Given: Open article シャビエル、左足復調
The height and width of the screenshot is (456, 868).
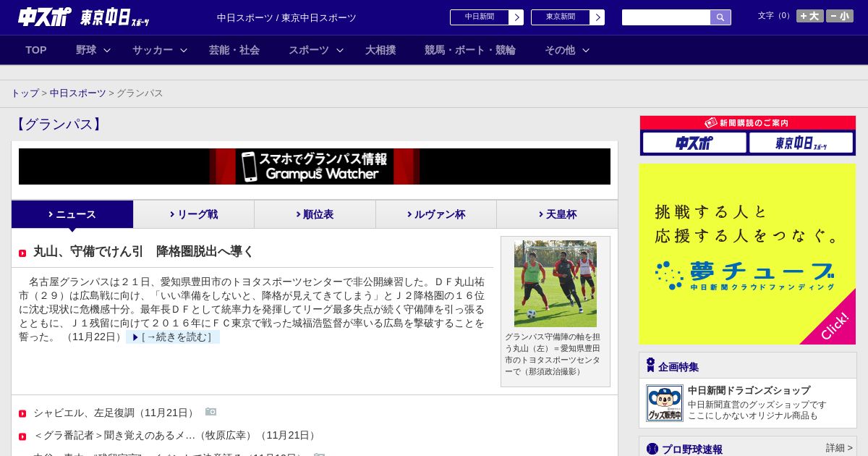Looking at the screenshot, I should click(114, 413).
